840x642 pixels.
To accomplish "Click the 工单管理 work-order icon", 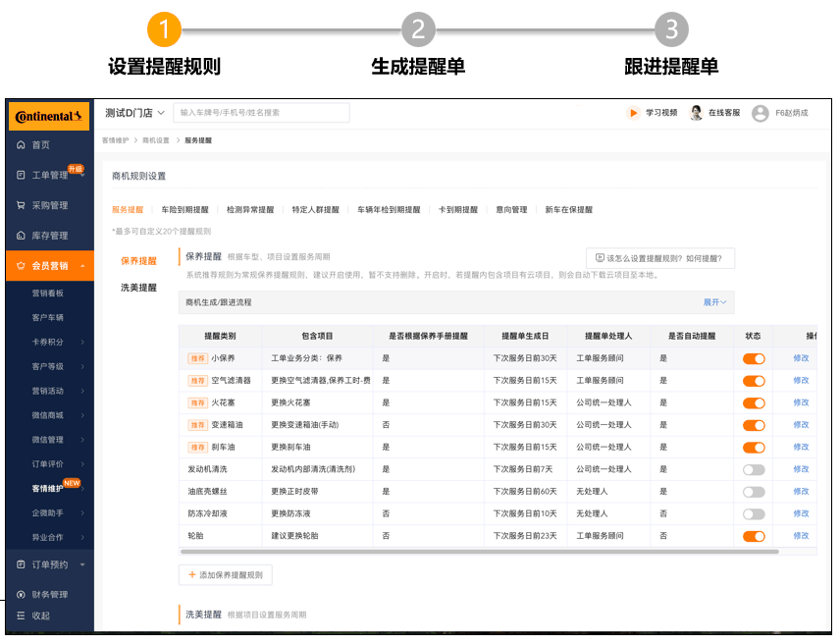I will click(21, 175).
